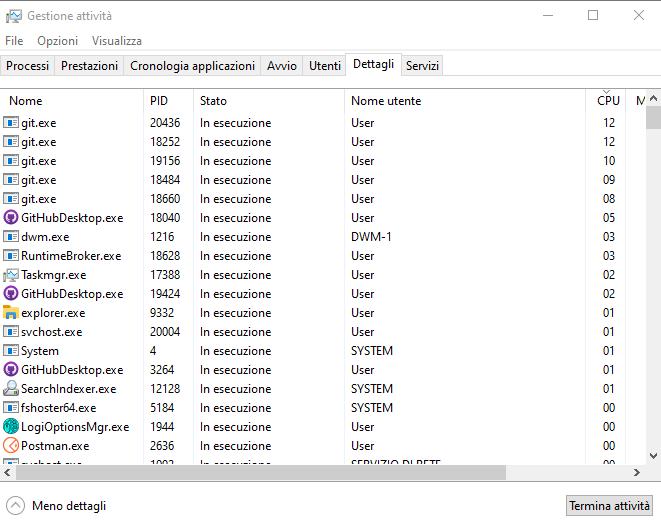Select the DWM-1 user name cell
Image resolution: width=661 pixels, height=529 pixels.
(371, 236)
